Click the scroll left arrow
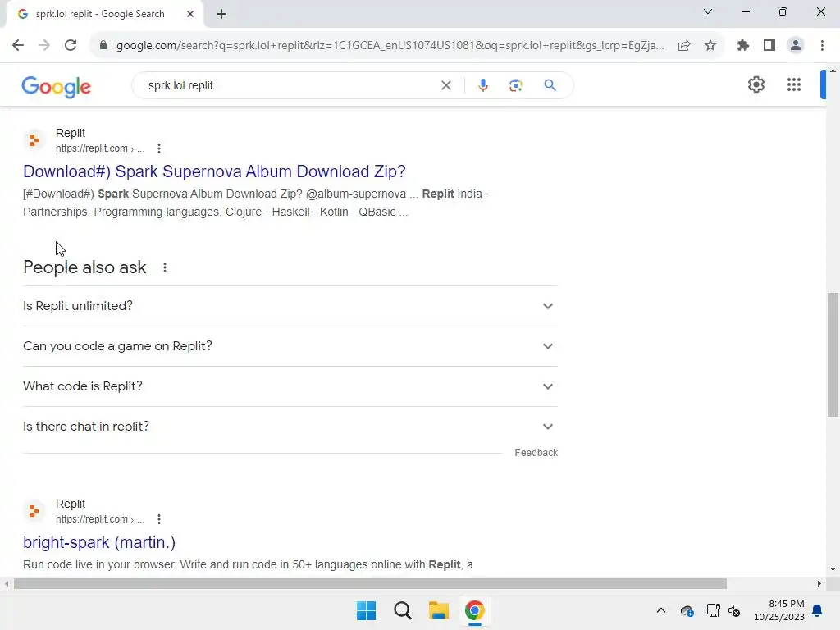 pyautogui.click(x=6, y=583)
